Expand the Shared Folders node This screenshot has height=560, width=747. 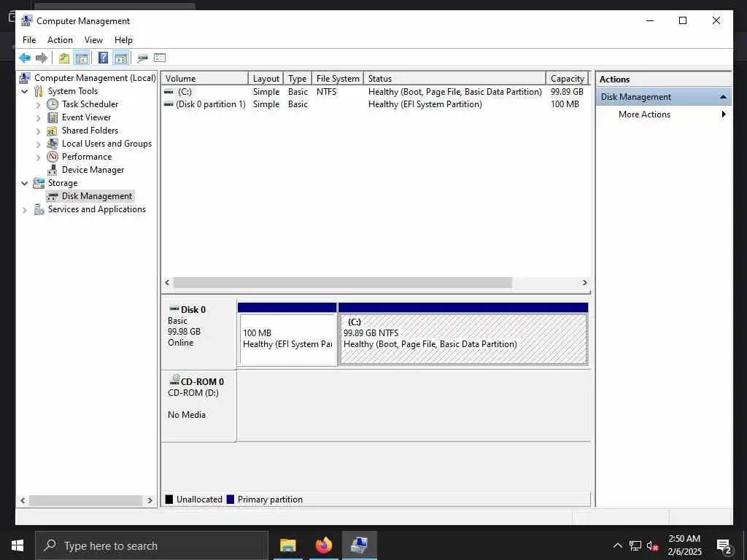39,131
